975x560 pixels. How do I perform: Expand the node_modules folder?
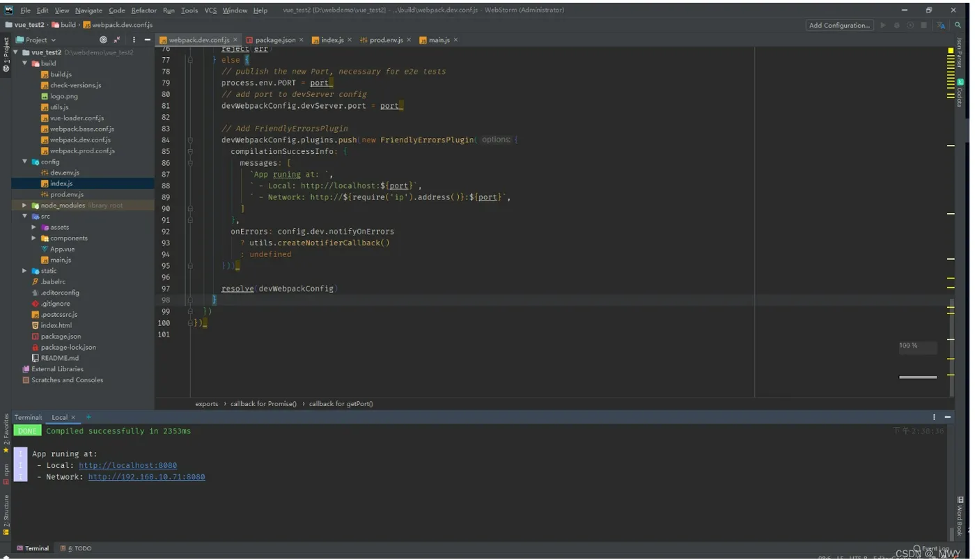coord(25,205)
